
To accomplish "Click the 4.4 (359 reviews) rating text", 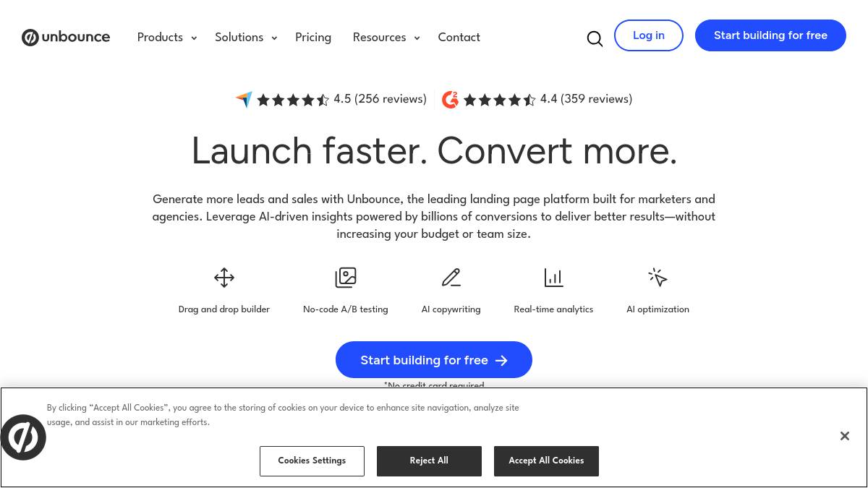I will pyautogui.click(x=586, y=99).
